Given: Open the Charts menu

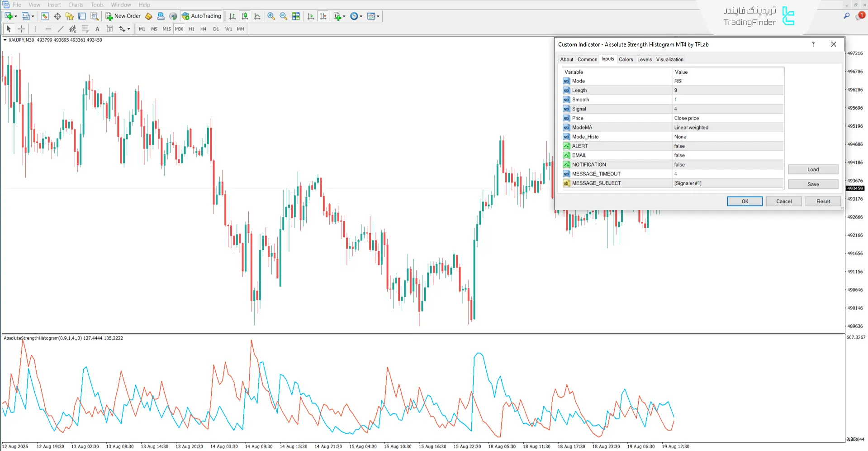Looking at the screenshot, I should (x=75, y=5).
